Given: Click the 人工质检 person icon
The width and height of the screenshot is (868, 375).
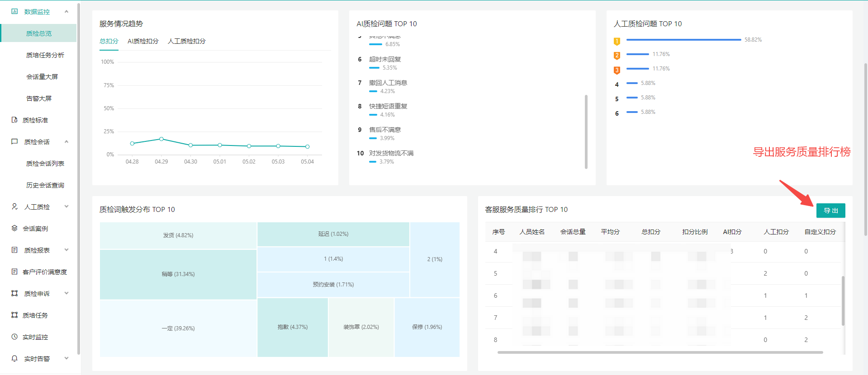Looking at the screenshot, I should click(x=14, y=206).
